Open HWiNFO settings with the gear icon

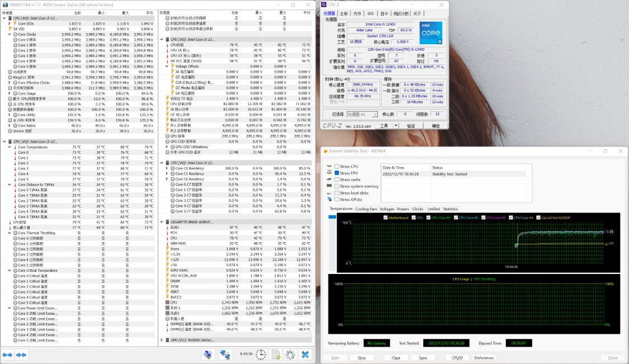(x=290, y=354)
